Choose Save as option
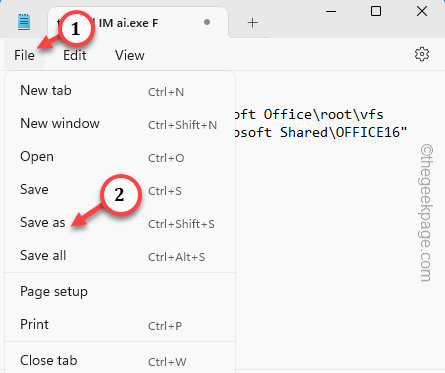 (120, 223)
